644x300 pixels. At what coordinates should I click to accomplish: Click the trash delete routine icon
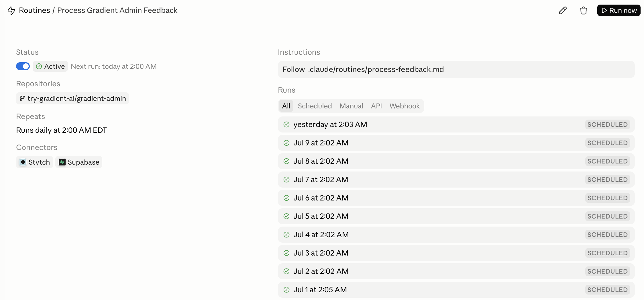(x=583, y=11)
